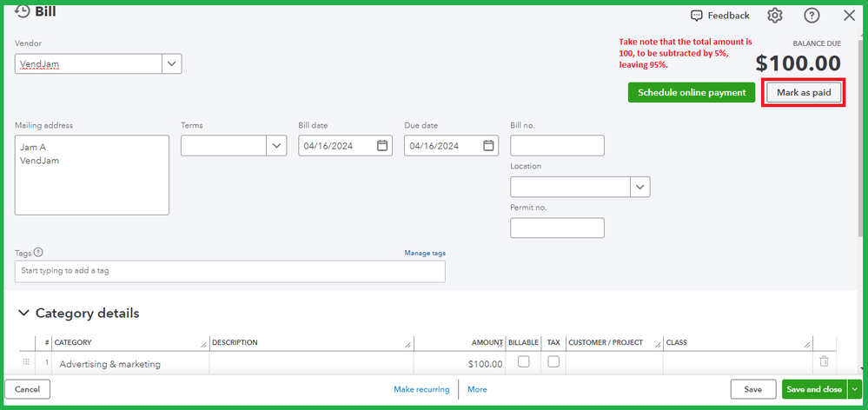Image resolution: width=868 pixels, height=410 pixels.
Task: Click Class cell of row 1
Action: pos(738,364)
